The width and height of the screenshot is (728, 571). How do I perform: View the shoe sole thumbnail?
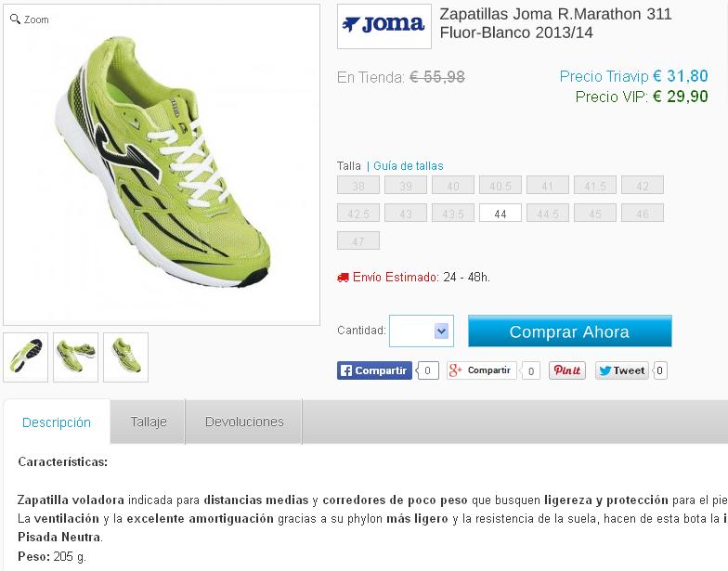(26, 357)
